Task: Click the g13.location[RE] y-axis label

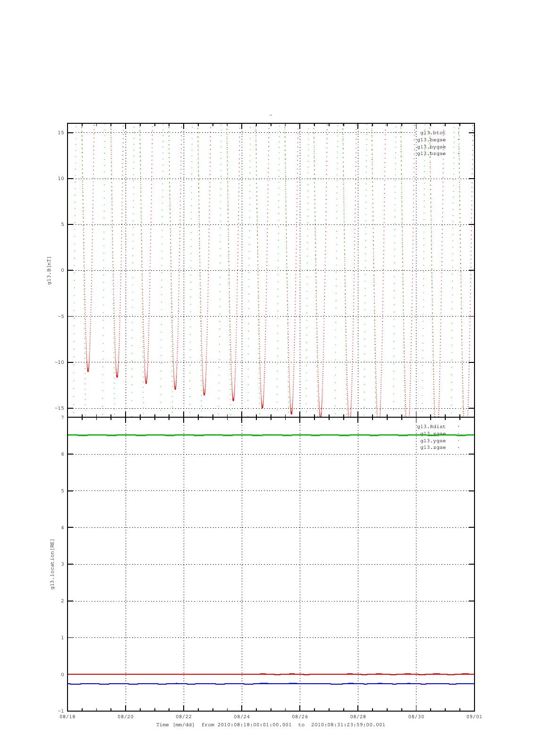Action: pyautogui.click(x=52, y=564)
